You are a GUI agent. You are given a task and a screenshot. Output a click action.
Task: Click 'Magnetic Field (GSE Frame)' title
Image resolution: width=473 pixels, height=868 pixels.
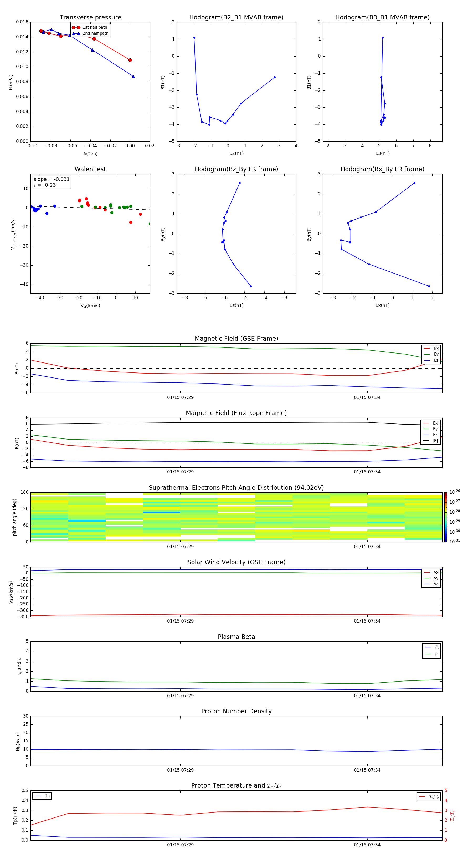[236, 339]
